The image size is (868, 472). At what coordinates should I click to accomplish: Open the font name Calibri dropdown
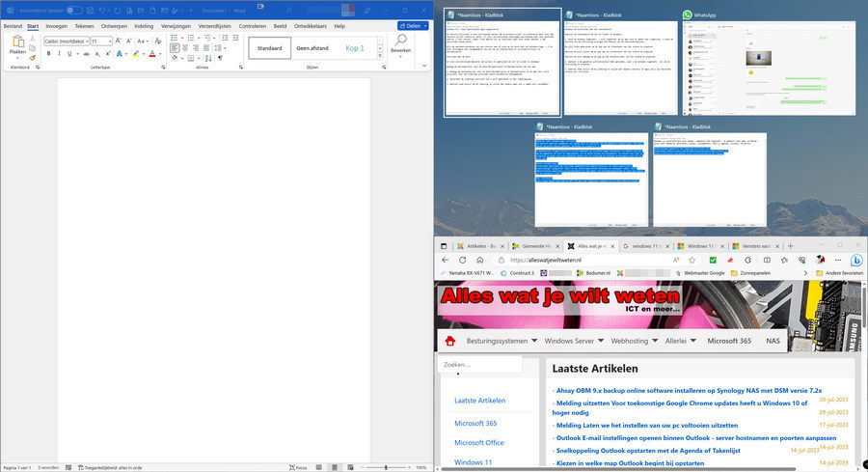(x=88, y=41)
